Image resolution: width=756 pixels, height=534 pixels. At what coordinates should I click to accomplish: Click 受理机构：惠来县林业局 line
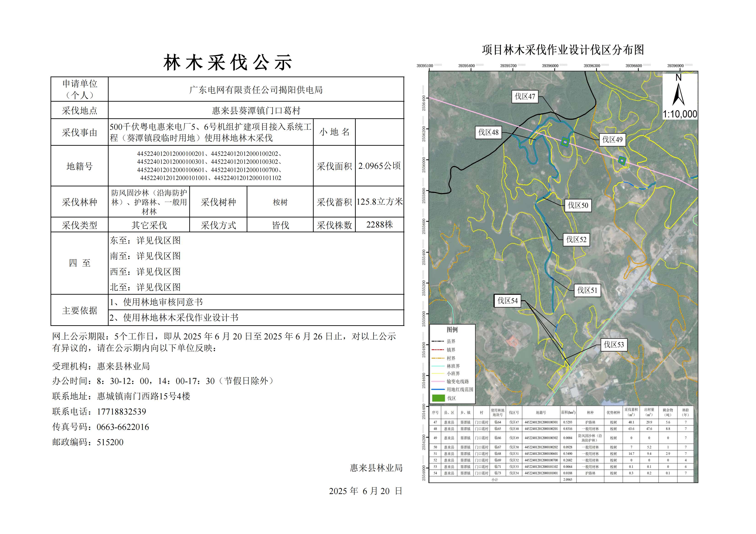pyautogui.click(x=101, y=366)
